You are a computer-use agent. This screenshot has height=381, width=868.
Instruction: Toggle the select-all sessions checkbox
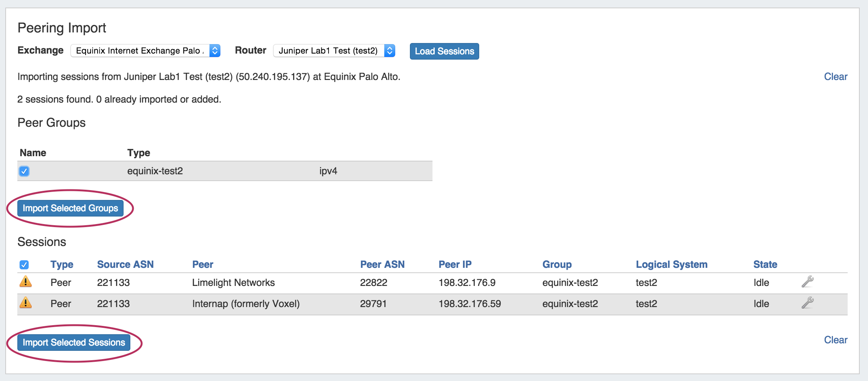[24, 265]
